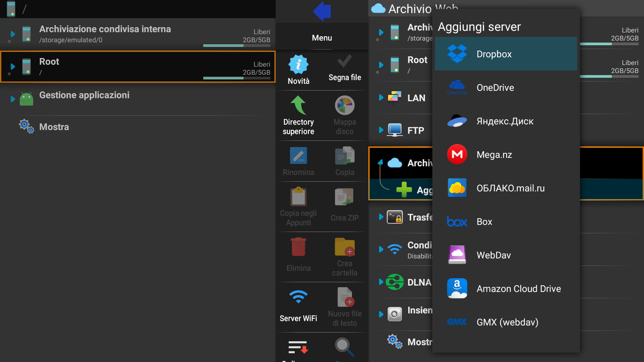Click the blue box logo icon
This screenshot has height=362, width=644.
(x=457, y=222)
